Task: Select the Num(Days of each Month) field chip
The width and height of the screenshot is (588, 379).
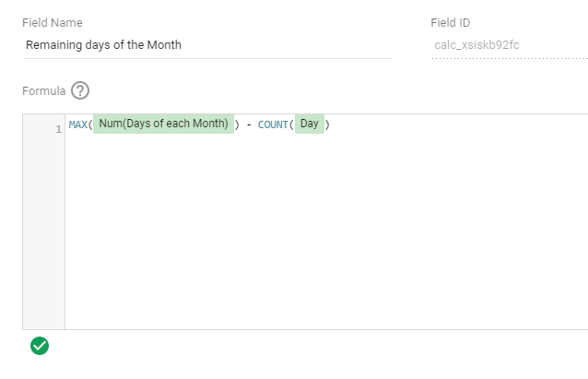Action: pyautogui.click(x=163, y=124)
